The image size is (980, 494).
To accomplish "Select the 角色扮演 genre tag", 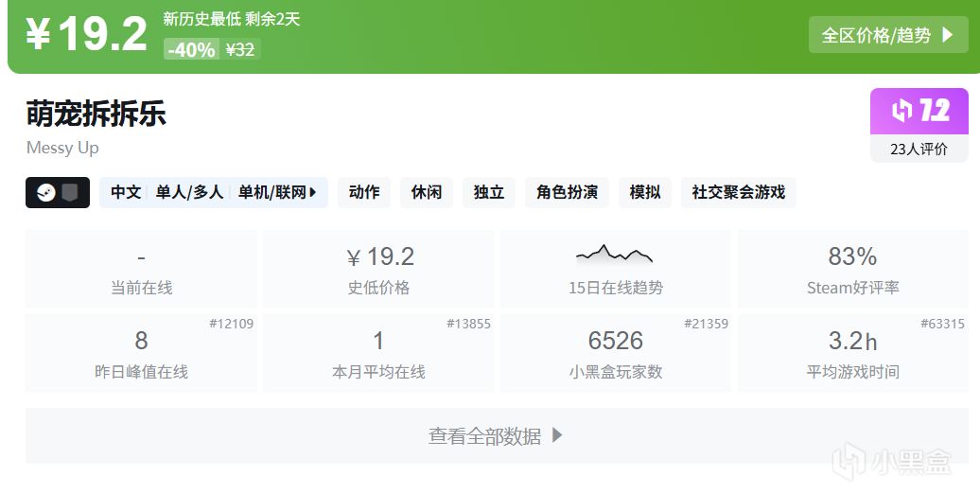I will click(567, 193).
